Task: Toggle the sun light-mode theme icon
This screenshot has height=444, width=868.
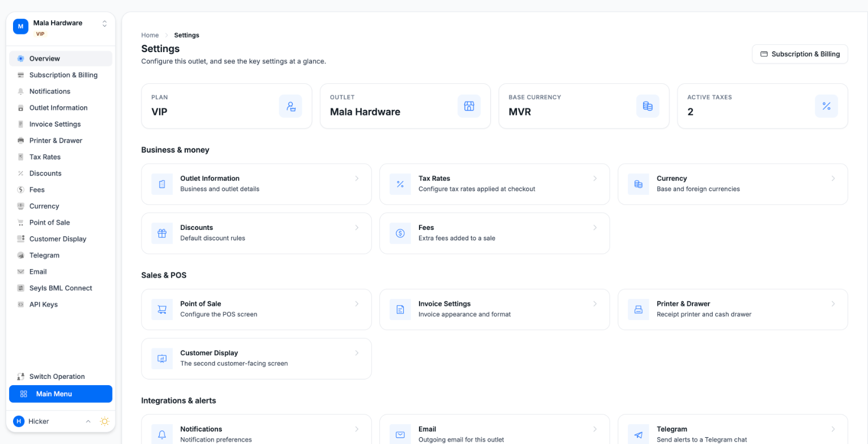Action: (104, 421)
